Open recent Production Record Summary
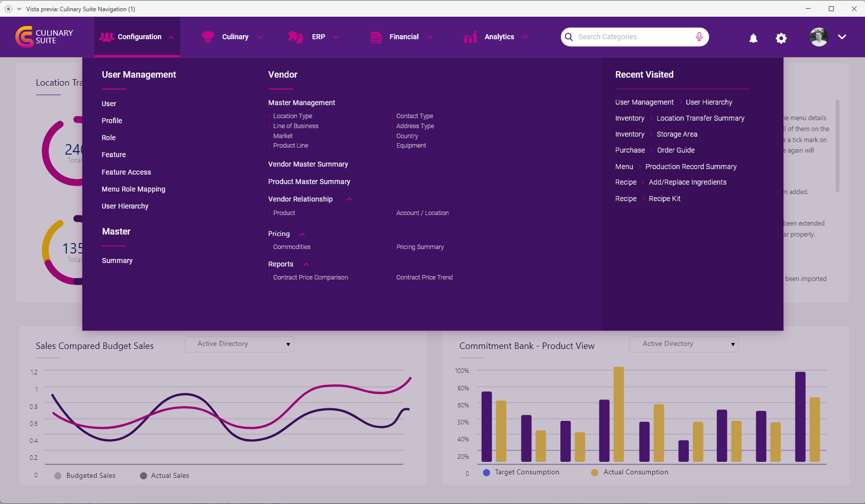Viewport: 865px width, 504px height. coord(691,167)
